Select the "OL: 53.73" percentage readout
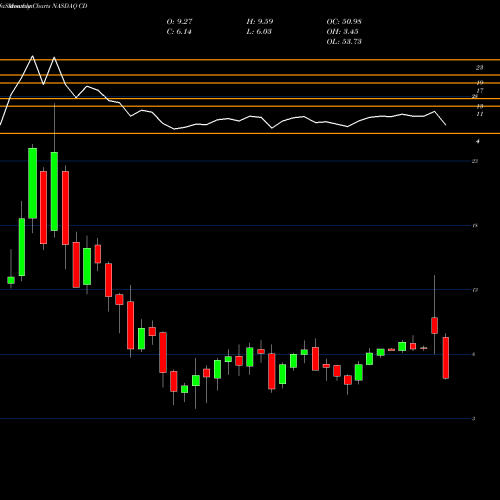The width and height of the screenshot is (500, 500). (x=344, y=42)
